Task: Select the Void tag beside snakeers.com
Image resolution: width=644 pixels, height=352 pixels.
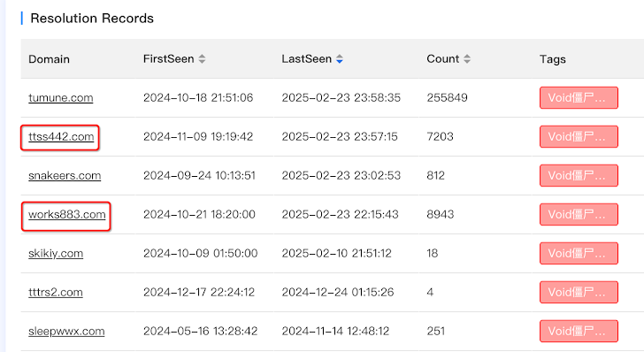Action: (579, 176)
